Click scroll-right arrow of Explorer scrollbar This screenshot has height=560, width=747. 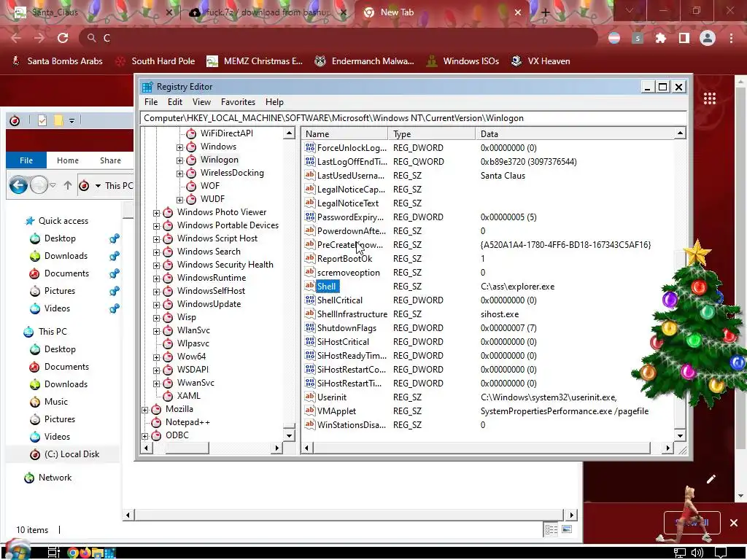(572, 515)
